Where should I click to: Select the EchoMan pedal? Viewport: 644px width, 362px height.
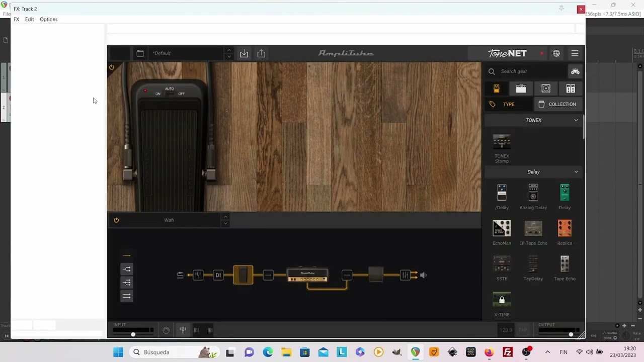(502, 228)
